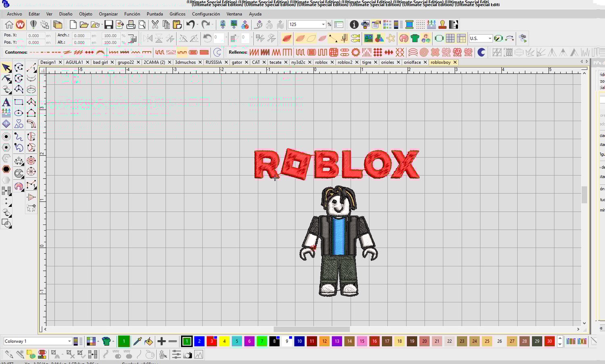The height and width of the screenshot is (364, 605).
Task: Open the zoom factor dropdown showing 125
Action: point(323,25)
